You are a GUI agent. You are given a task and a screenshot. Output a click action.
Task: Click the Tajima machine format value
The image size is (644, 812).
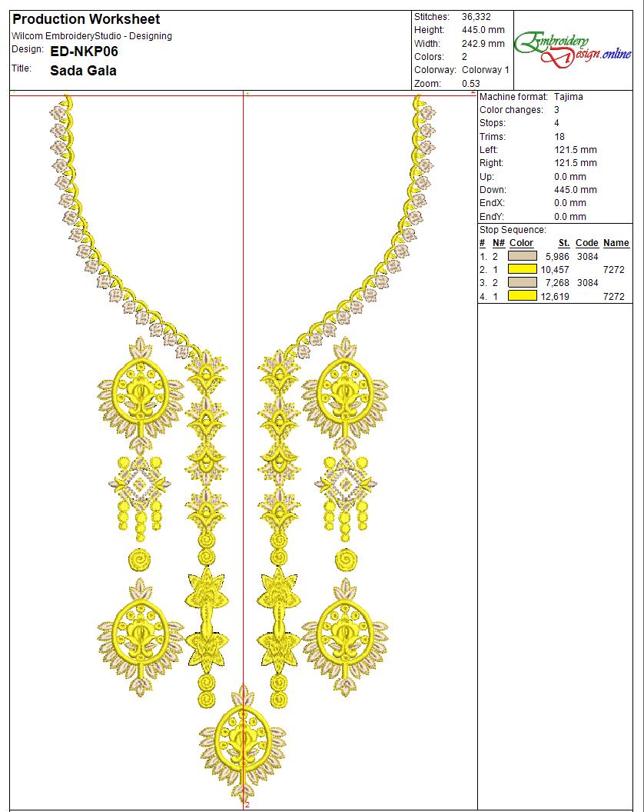pyautogui.click(x=568, y=97)
